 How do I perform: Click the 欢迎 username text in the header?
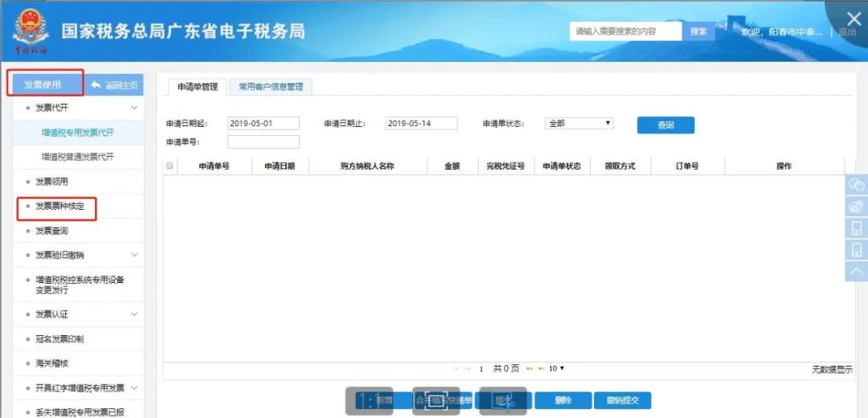click(x=782, y=32)
